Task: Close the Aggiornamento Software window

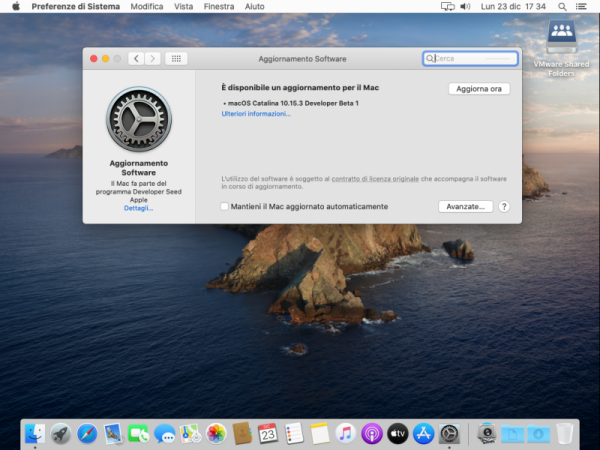Action: (x=94, y=59)
